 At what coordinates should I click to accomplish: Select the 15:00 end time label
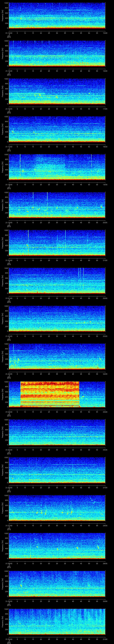point(105,33)
